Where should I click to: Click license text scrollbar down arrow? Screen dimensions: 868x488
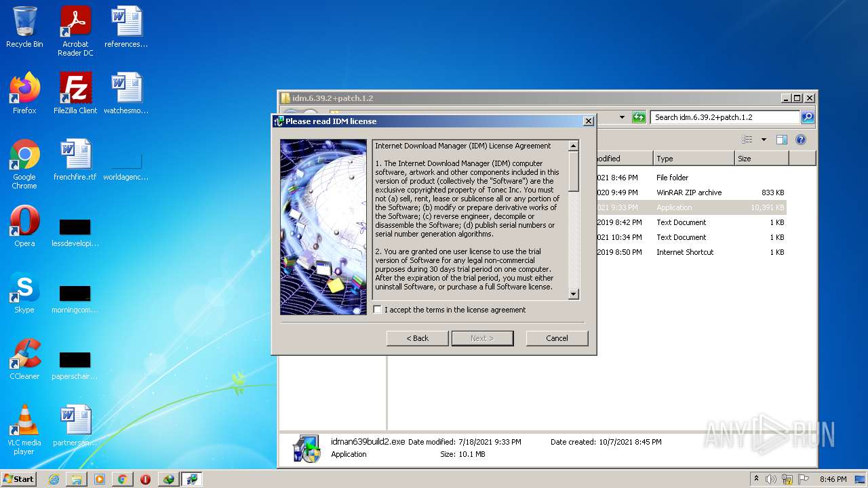click(573, 294)
